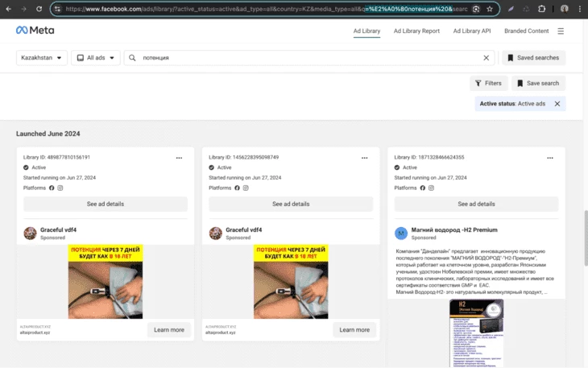Click the Магний водород page avatar

click(401, 233)
